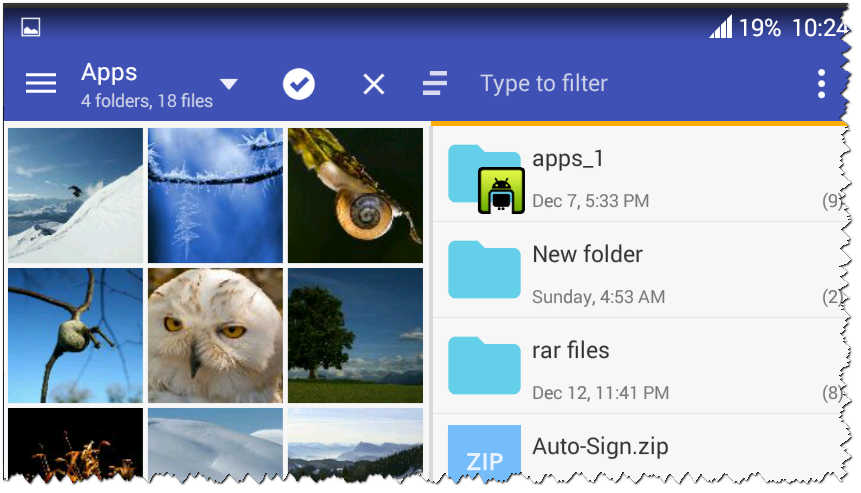Open the hamburger navigation menu
This screenshot has width=861, height=493.
click(41, 84)
